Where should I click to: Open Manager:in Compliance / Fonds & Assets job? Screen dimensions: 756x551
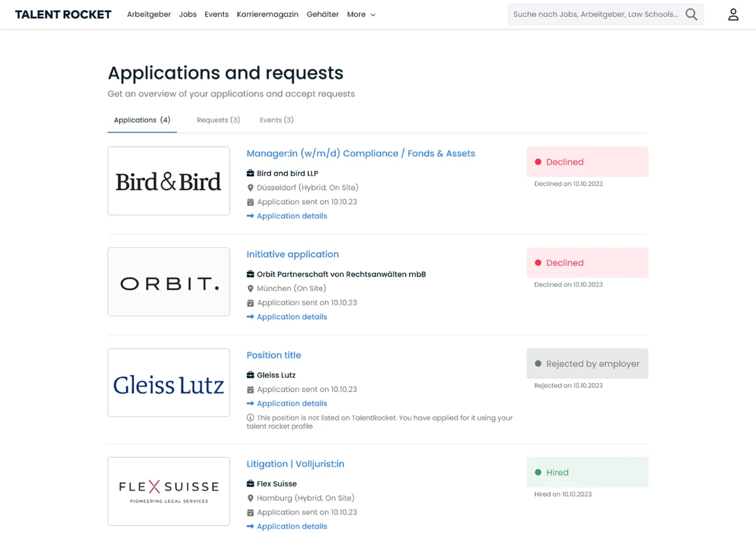[361, 154]
